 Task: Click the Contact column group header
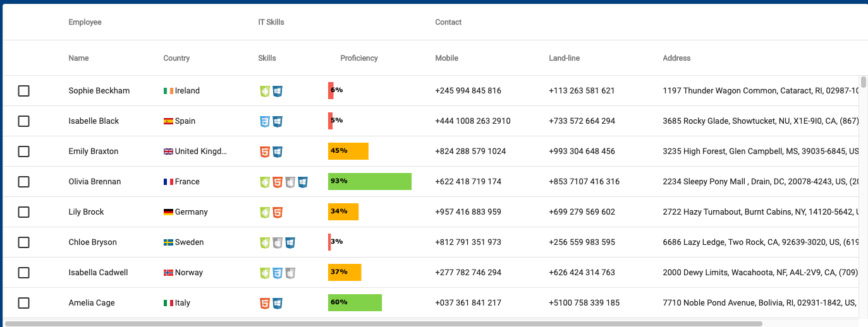(x=448, y=22)
